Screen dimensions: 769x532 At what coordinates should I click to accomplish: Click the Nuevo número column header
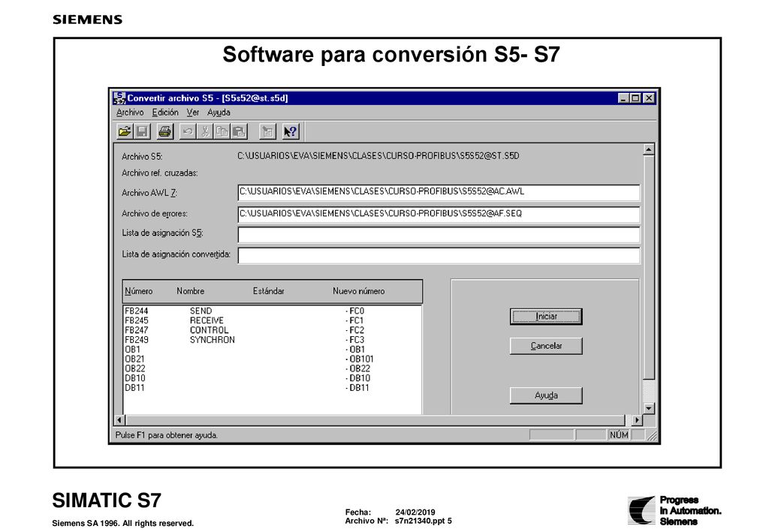[358, 291]
